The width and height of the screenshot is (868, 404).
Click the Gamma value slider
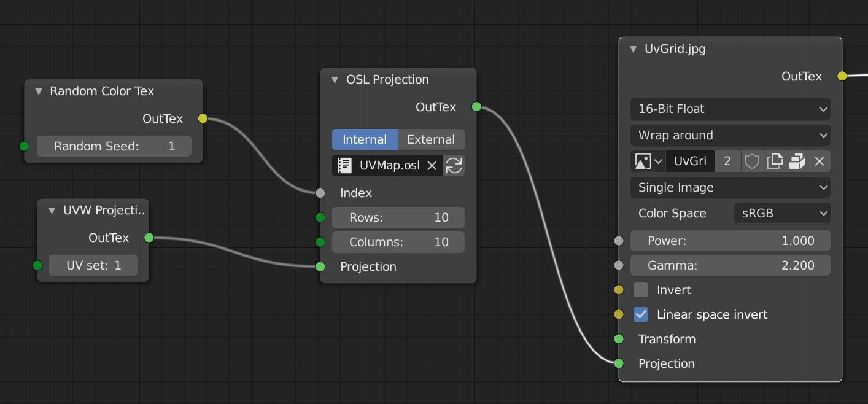coord(730,265)
